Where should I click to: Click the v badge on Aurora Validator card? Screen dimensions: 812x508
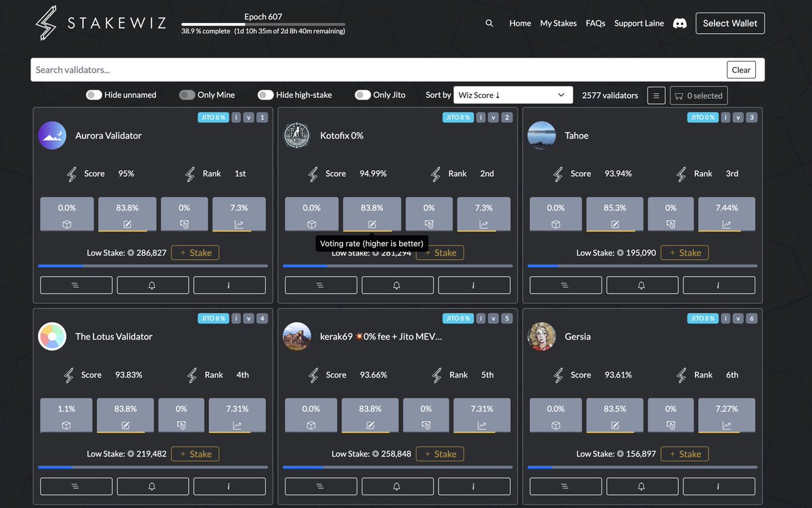point(249,118)
